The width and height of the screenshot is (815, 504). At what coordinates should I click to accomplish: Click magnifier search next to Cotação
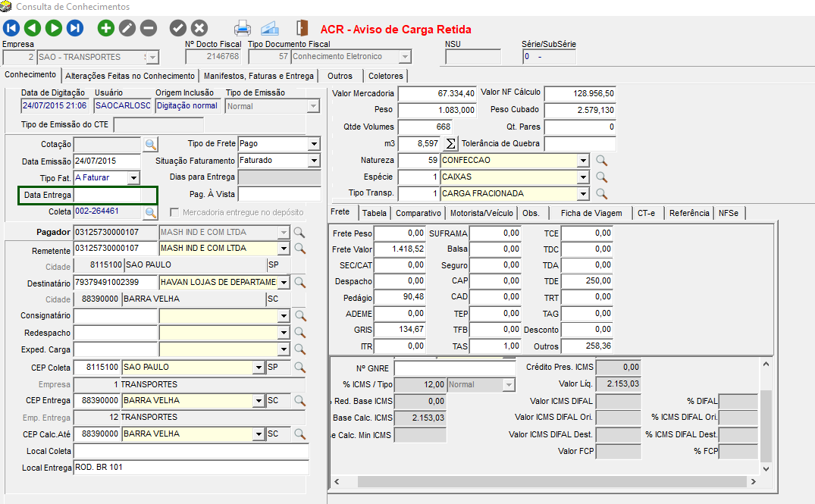(150, 144)
